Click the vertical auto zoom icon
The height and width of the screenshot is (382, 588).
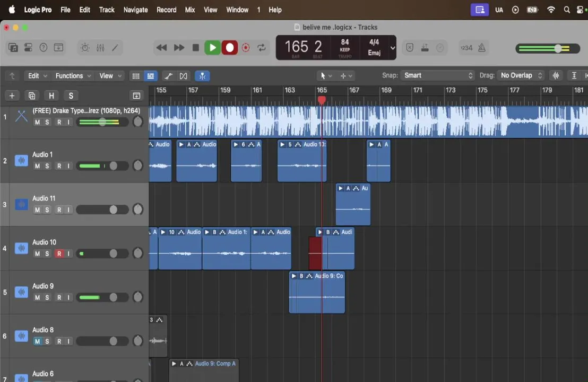574,76
